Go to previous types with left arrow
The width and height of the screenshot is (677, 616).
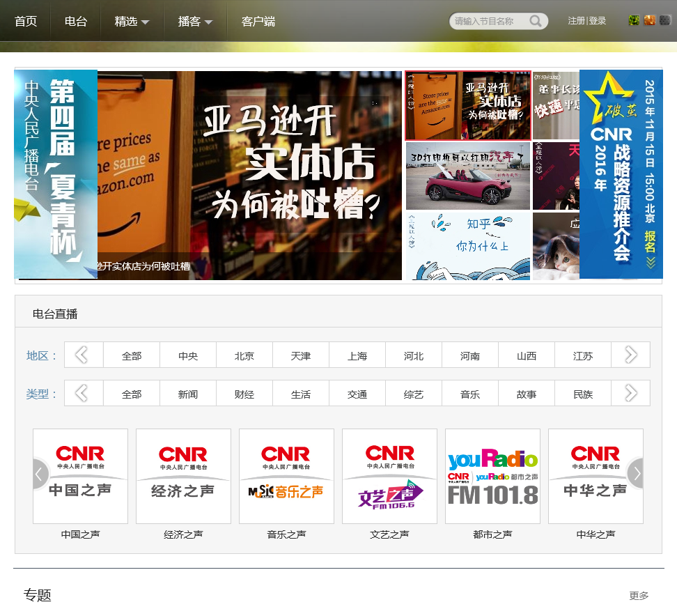coord(81,394)
